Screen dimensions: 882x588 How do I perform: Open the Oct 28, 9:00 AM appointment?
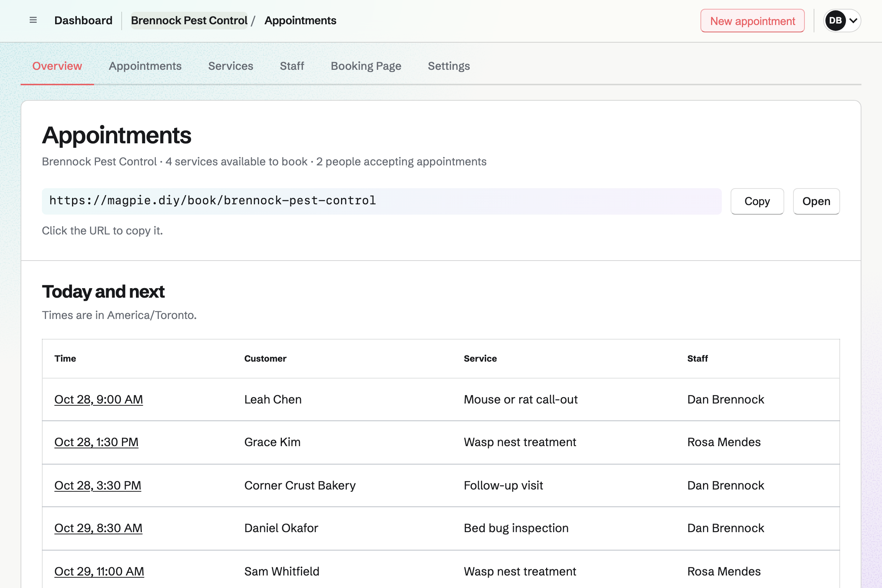tap(98, 399)
